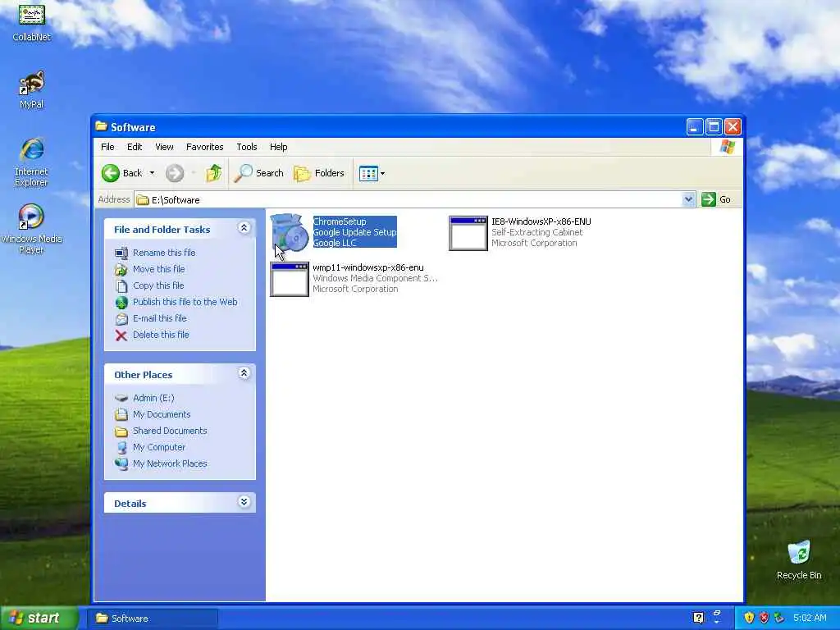The height and width of the screenshot is (630, 840).
Task: Click Delete this file
Action: [x=161, y=335]
